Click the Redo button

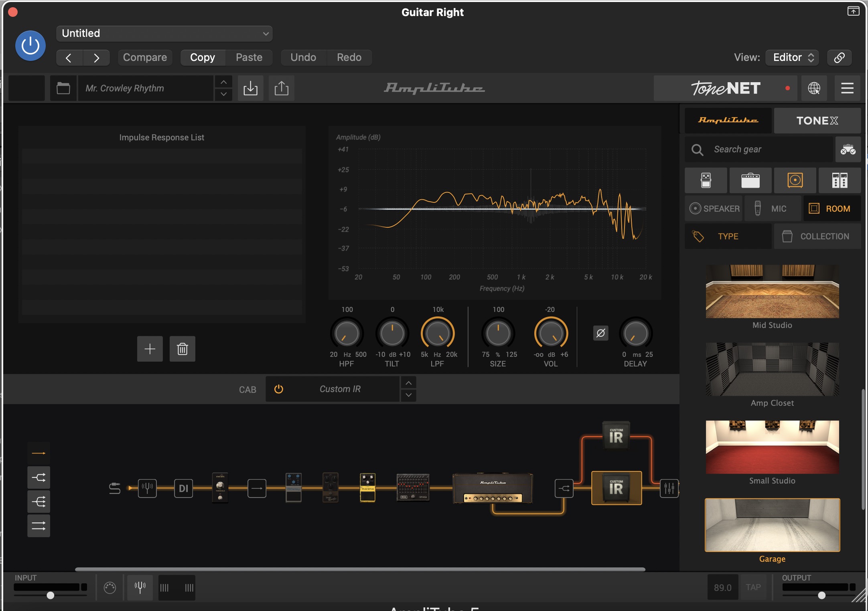[349, 58]
